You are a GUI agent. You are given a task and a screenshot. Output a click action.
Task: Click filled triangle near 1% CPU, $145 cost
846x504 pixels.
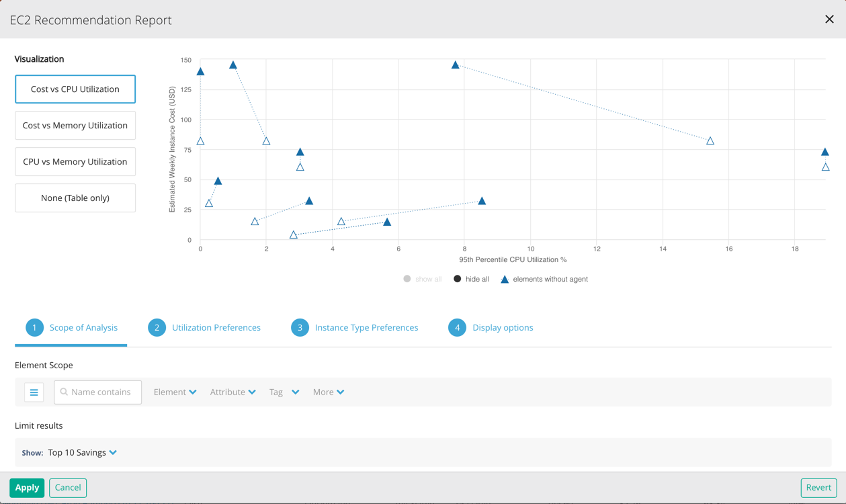(x=233, y=65)
